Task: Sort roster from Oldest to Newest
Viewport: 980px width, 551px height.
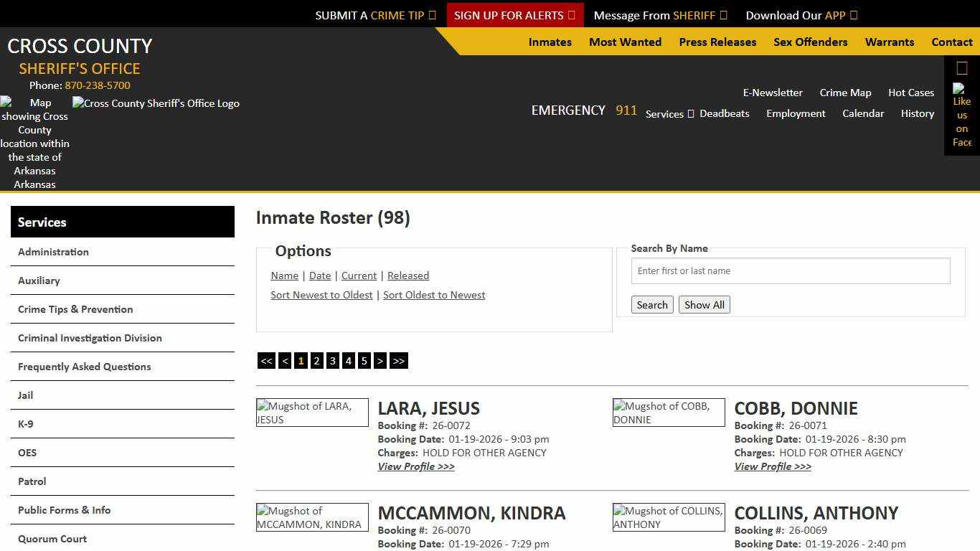Action: point(434,295)
